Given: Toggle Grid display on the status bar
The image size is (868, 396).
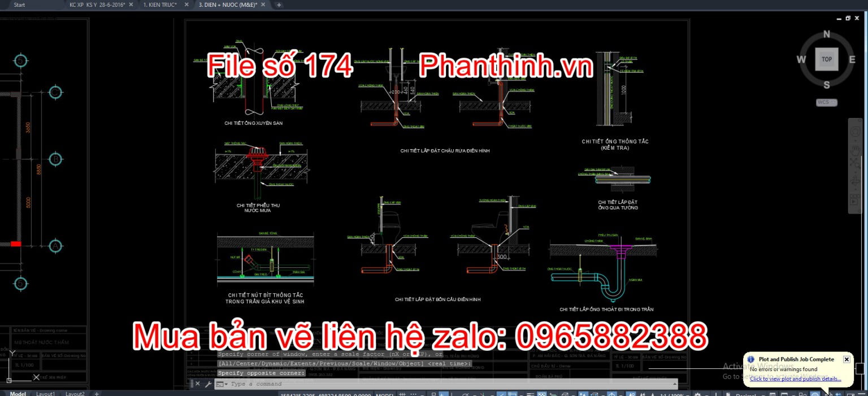Looking at the screenshot, I should click(x=403, y=393).
